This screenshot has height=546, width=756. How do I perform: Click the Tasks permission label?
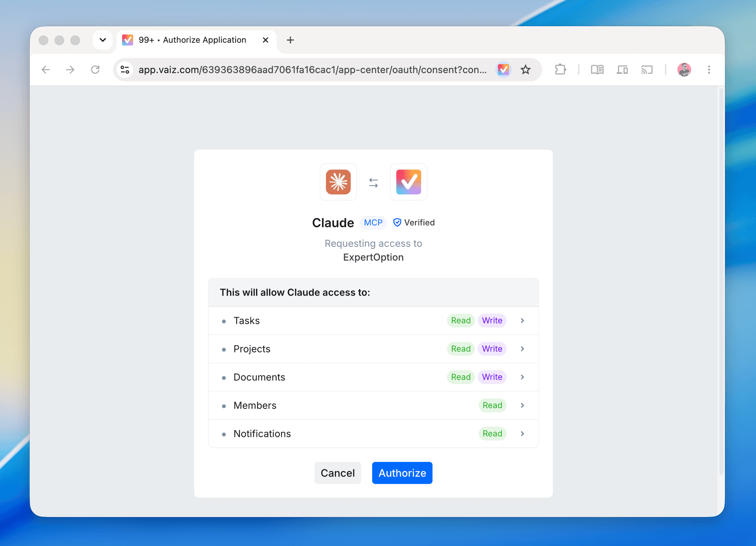click(247, 321)
